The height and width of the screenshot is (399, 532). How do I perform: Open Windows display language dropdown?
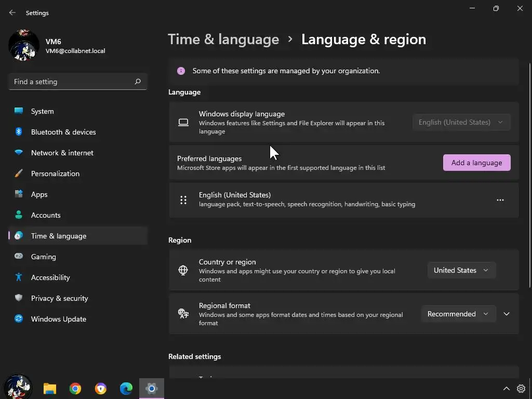tap(461, 122)
